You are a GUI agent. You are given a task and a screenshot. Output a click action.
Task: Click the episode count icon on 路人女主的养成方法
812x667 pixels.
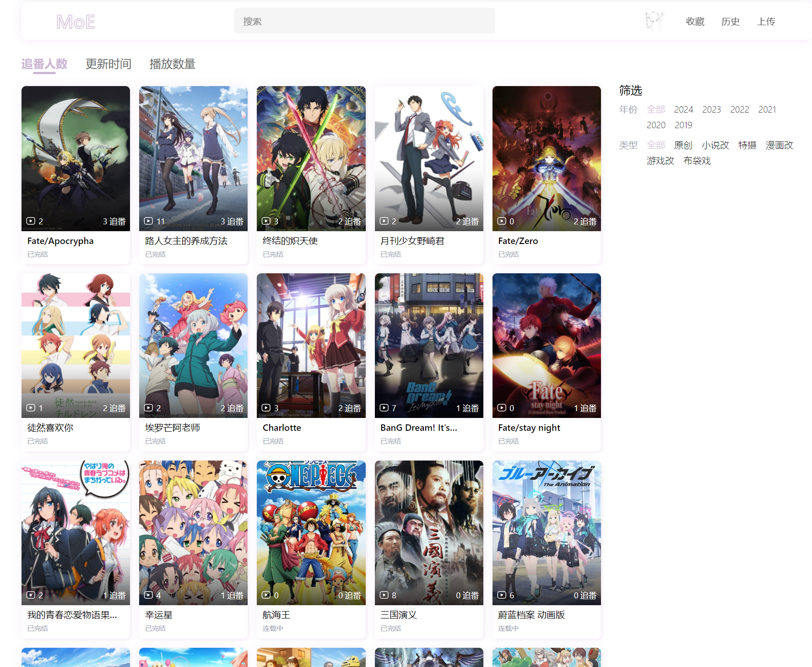148,221
